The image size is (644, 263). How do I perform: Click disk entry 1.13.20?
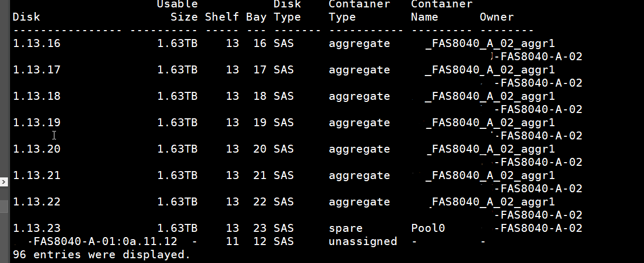[x=36, y=149]
